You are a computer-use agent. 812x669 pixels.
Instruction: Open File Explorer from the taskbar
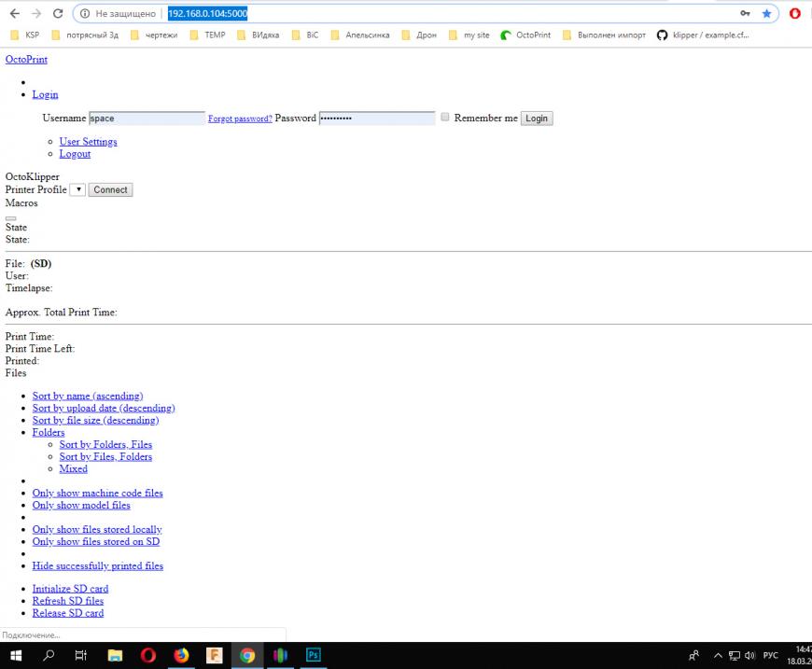click(115, 656)
